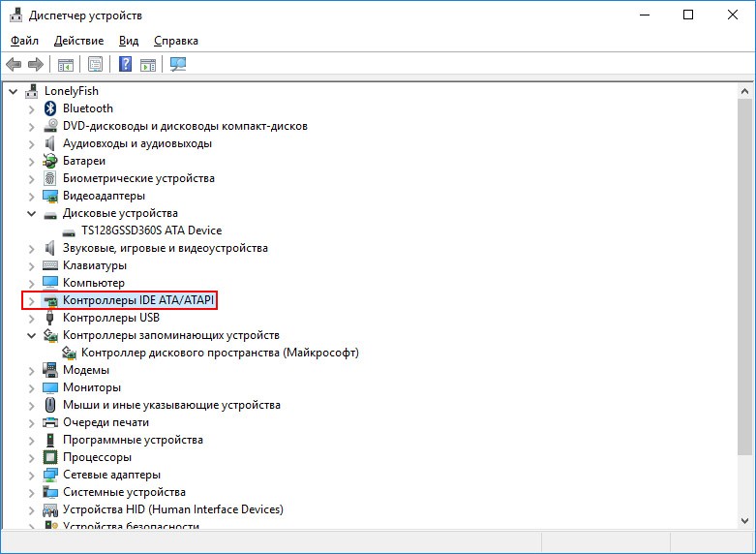Click the Биометрические устройства fingerprint icon
756x554 pixels.
coord(50,178)
